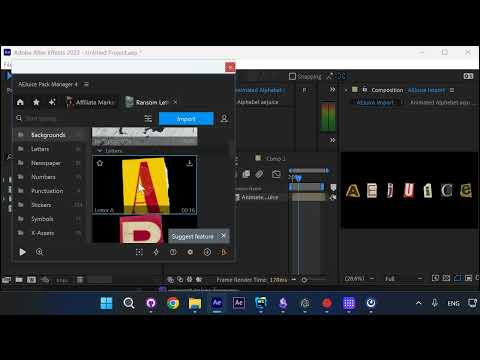
Task: Click the sparkle new-items icon beside favorites
Action: click(x=52, y=102)
